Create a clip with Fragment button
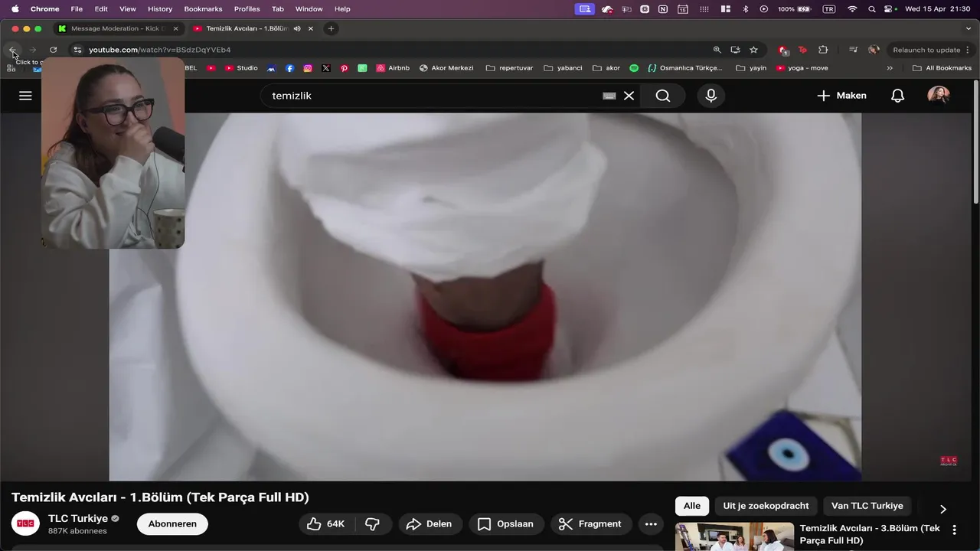Screen dimensions: 980x551 coord(591,524)
